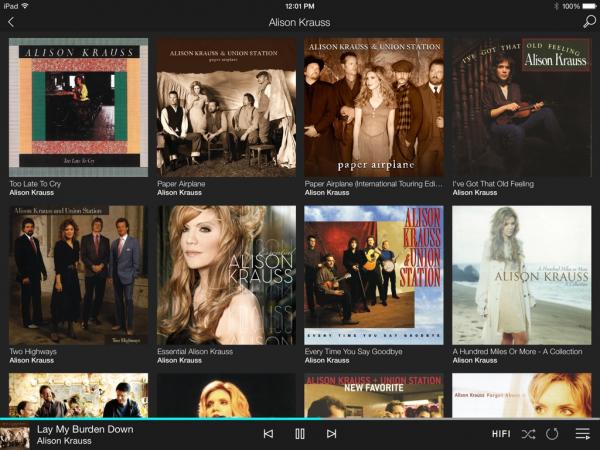Open the play queue list icon
Viewport: 600px width, 450px height.
(583, 434)
